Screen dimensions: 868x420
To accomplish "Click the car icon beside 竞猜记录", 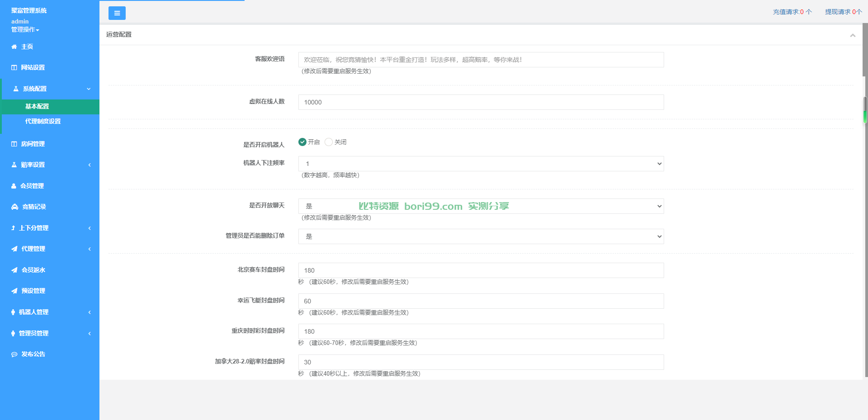I will tap(14, 207).
